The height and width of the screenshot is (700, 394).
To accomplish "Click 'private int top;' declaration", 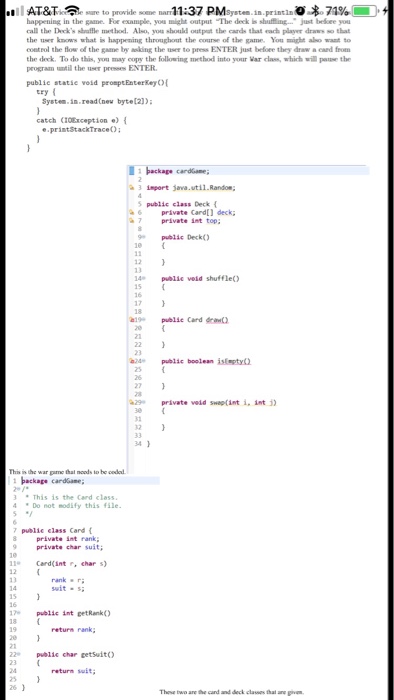I will click(191, 221).
